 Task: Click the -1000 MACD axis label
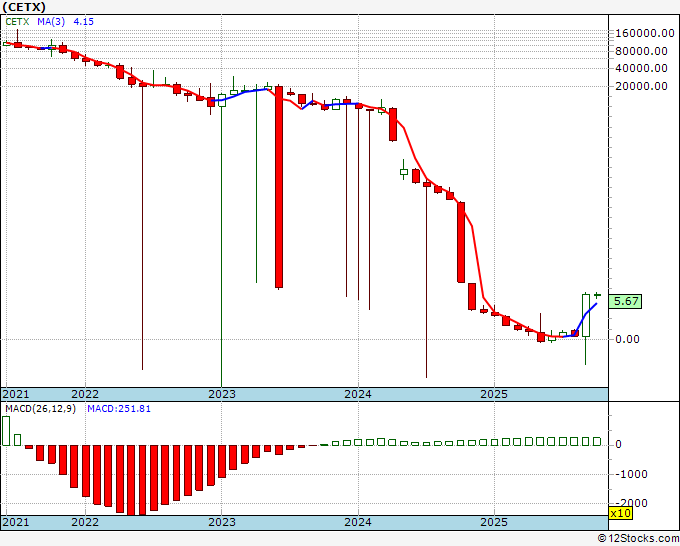[x=631, y=474]
